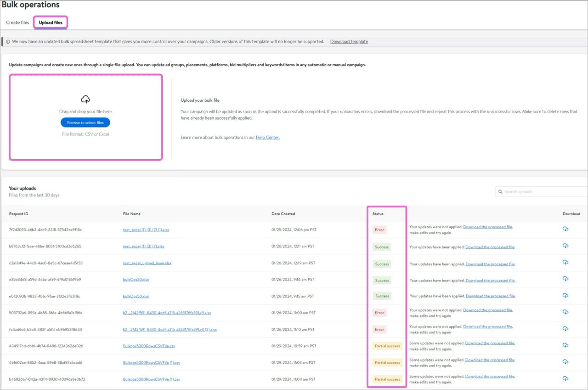Screen dimensions: 588x390
Task: Open the Download template link
Action: [x=349, y=42]
